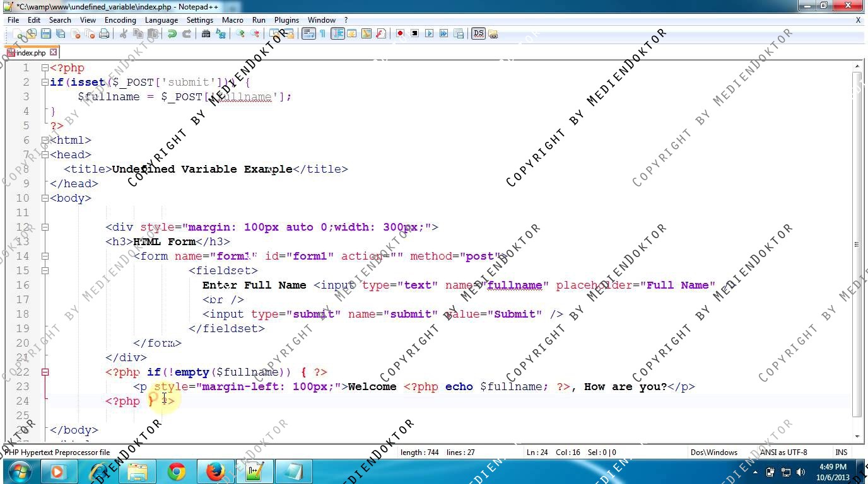
Task: Click the vertical scrollbar down arrow
Action: click(x=857, y=436)
